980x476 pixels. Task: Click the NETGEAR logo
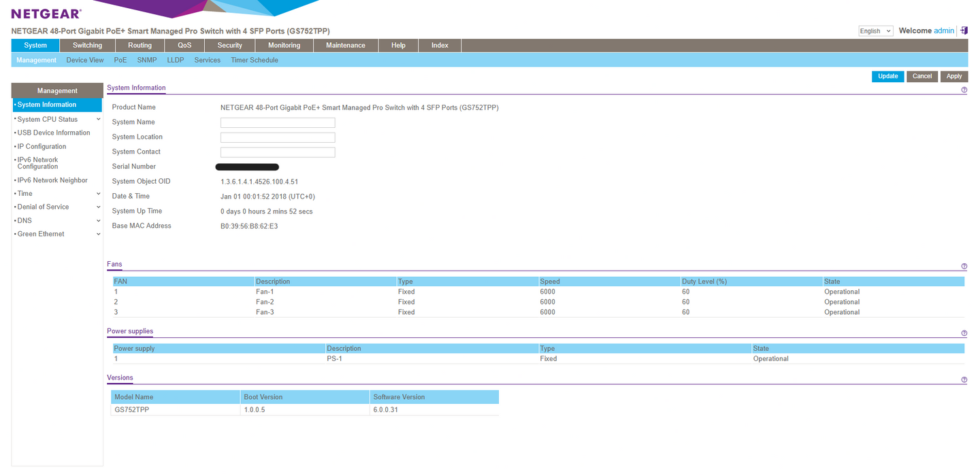tap(46, 14)
